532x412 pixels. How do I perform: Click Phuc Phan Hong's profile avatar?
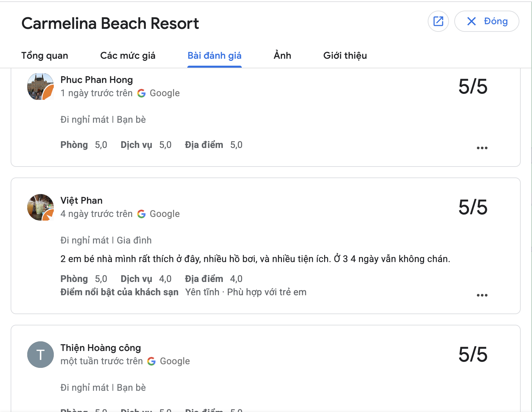coord(41,87)
